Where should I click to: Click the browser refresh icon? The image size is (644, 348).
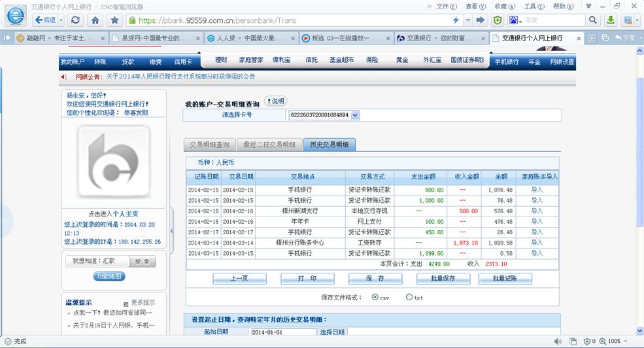coord(76,20)
